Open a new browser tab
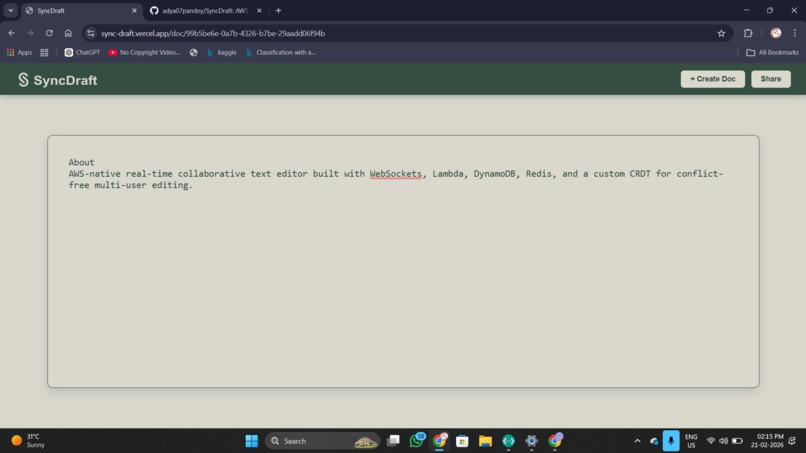This screenshot has width=806, height=453. click(278, 10)
